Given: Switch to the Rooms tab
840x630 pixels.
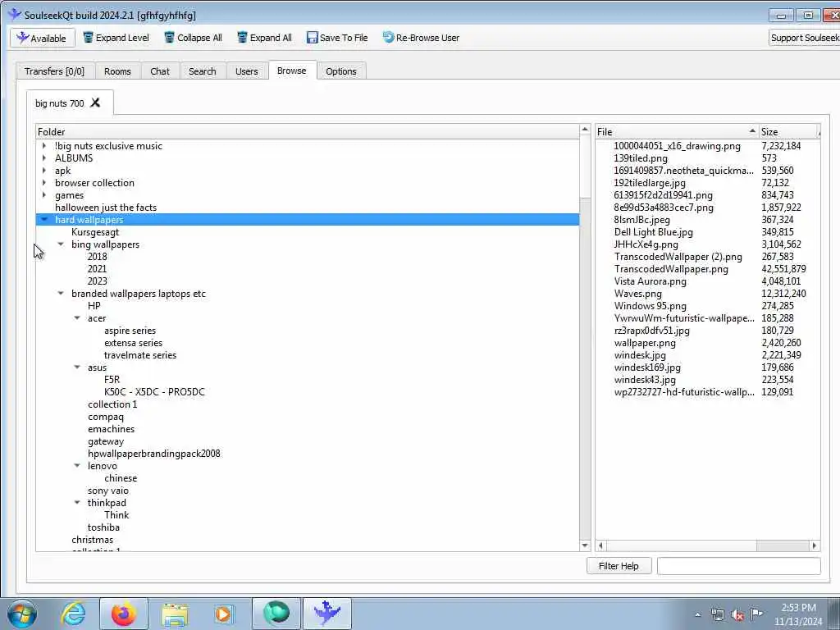Looking at the screenshot, I should (117, 71).
